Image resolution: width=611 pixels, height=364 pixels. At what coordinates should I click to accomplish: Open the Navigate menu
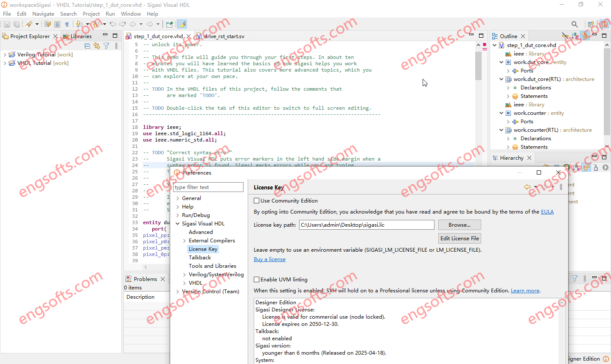43,14
